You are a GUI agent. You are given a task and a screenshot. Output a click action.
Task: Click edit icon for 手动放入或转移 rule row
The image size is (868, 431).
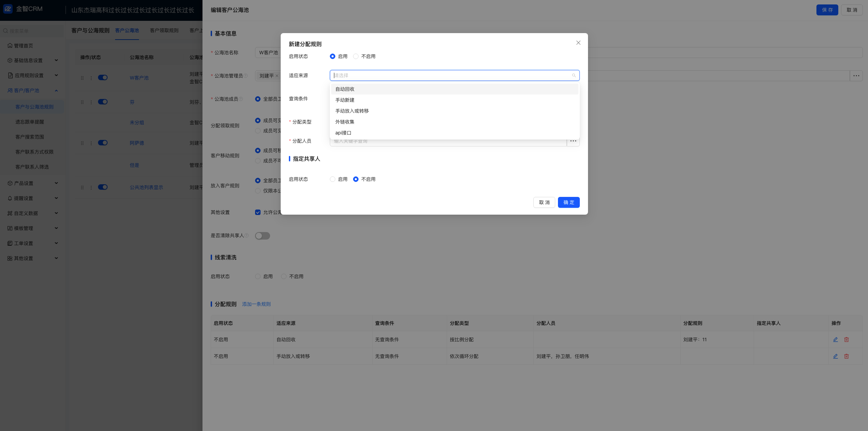coord(835,356)
